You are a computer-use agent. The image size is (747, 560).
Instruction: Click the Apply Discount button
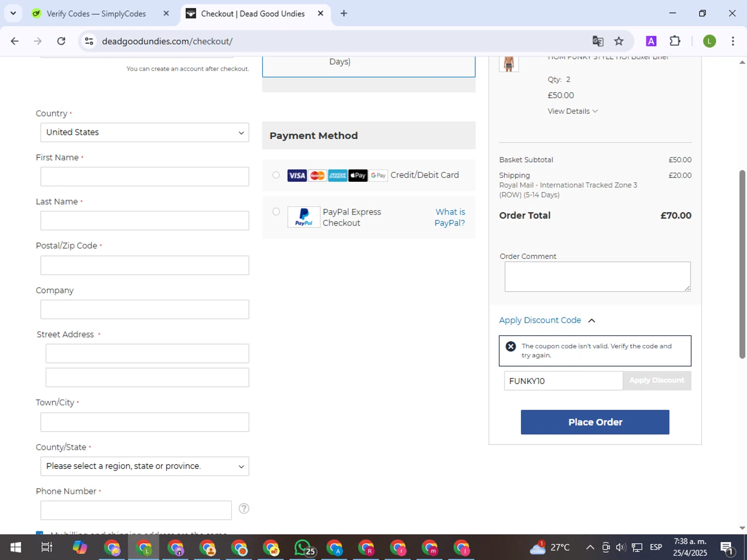(657, 380)
